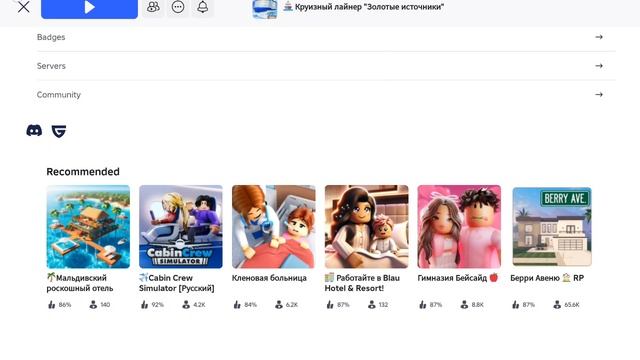Click the Берри Авеню RP title
640x360 pixels.
[x=547, y=278]
